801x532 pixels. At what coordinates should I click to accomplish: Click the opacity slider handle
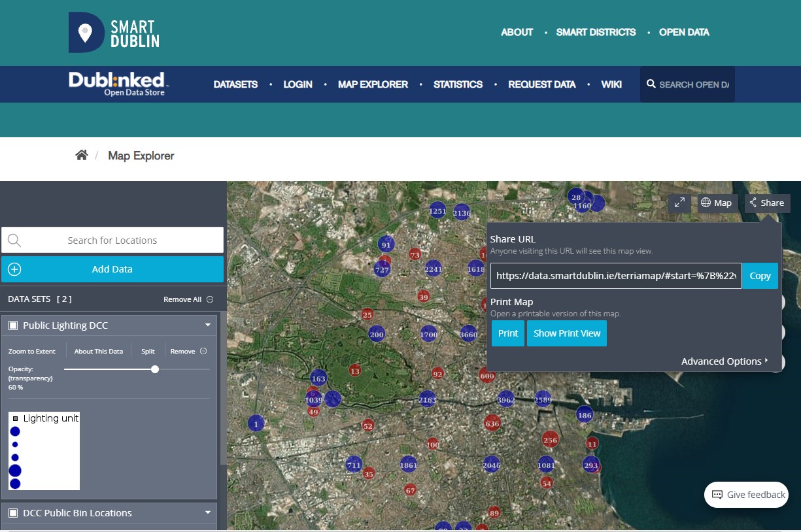click(x=155, y=369)
